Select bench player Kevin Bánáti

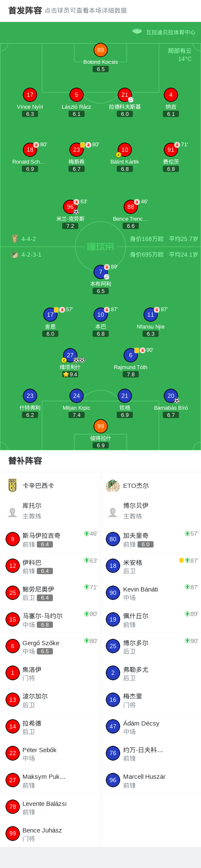pyautogui.click(x=151, y=593)
